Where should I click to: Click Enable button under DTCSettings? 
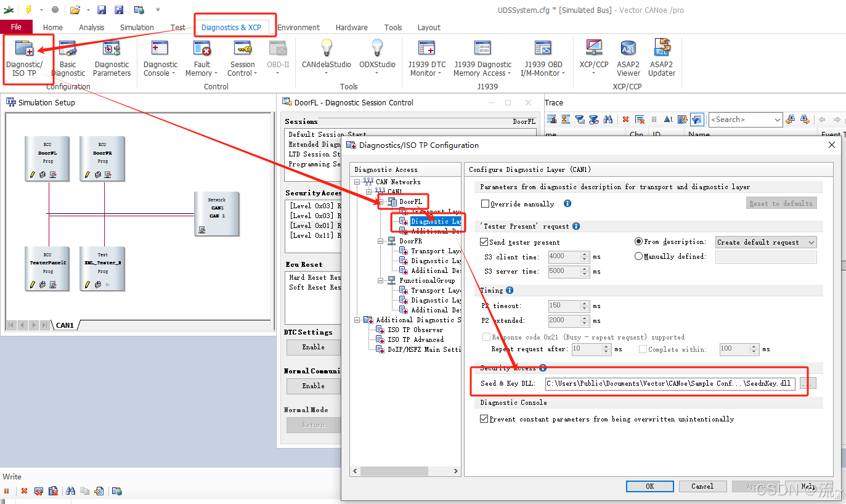click(313, 348)
